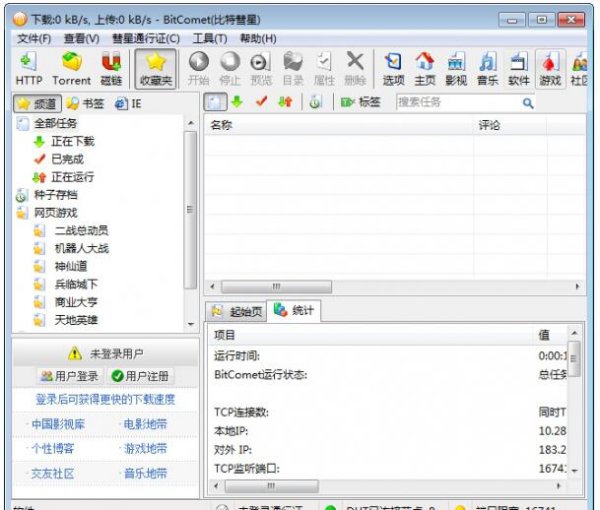Open the Software (软件) toolbar icon
The image size is (600, 510).
click(x=519, y=69)
